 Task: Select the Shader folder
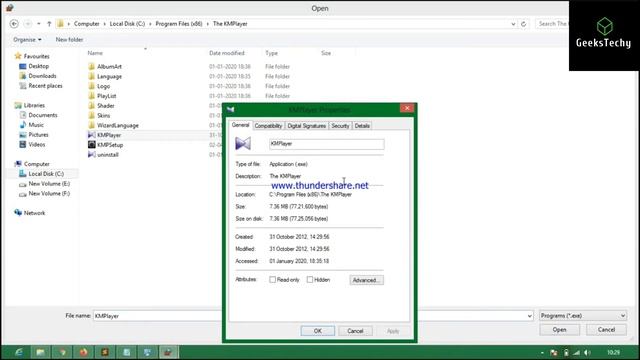click(x=106, y=106)
